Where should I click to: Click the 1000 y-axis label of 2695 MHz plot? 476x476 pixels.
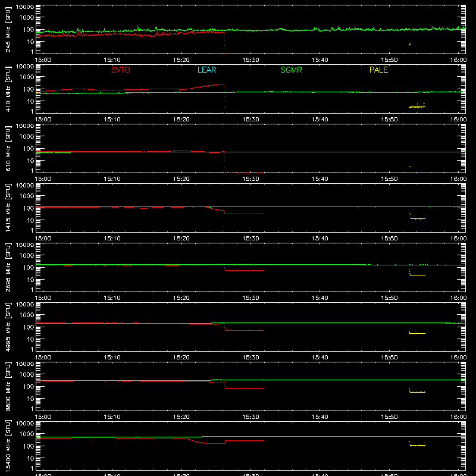coord(27,256)
